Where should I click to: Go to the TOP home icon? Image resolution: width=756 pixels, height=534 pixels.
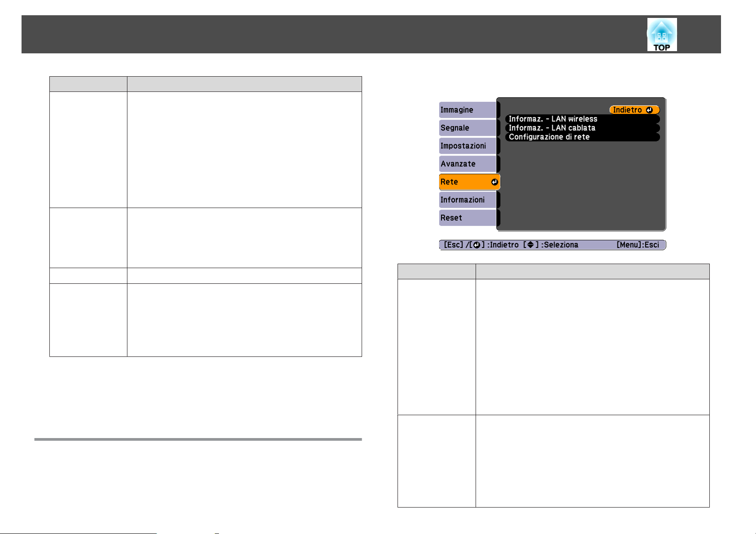(x=662, y=35)
